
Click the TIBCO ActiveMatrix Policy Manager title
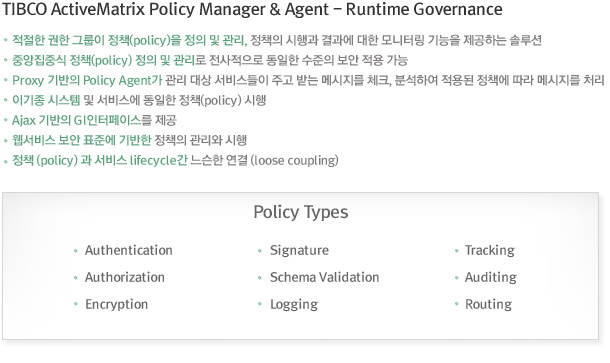click(252, 9)
